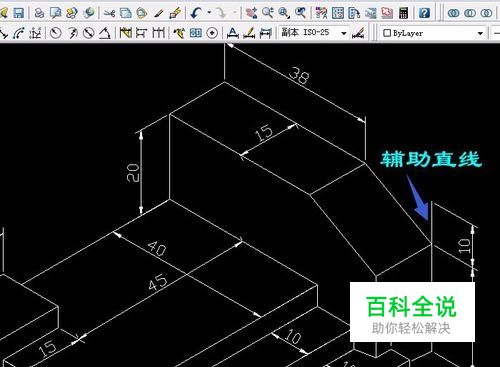This screenshot has width=500, height=367.
Task: Click the Copy icon
Action: tap(126, 13)
